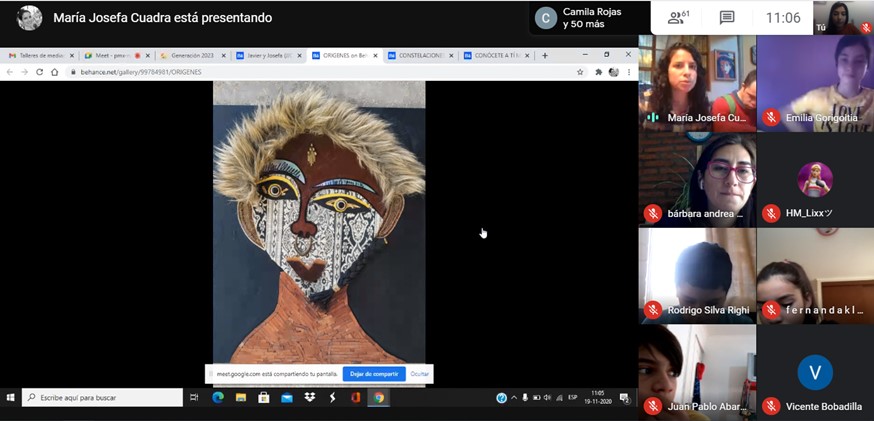Select HM_Lixx participant tile
The width and height of the screenshot is (874, 421).
[x=815, y=180]
